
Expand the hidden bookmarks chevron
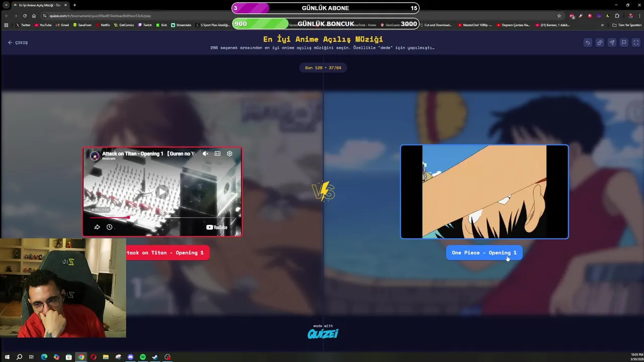[602, 25]
